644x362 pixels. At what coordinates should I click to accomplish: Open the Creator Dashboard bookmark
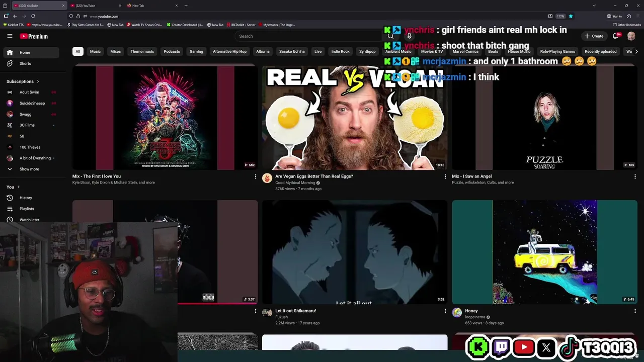click(x=185, y=25)
